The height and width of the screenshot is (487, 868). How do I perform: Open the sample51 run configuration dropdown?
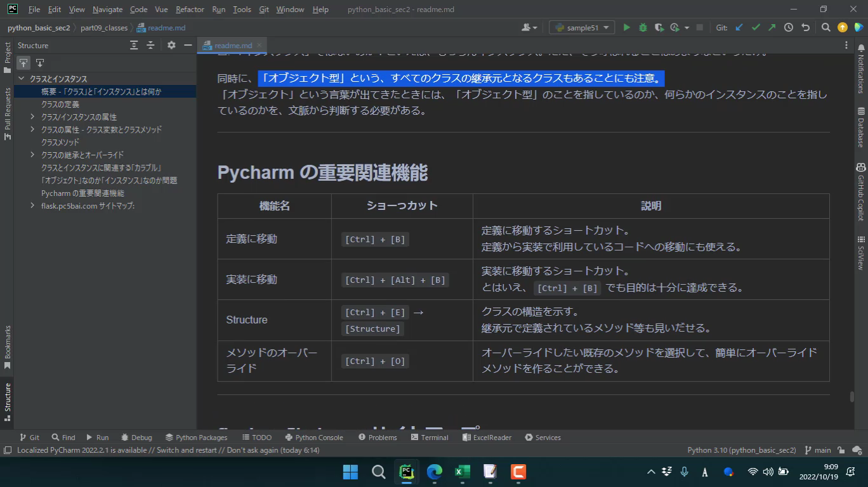pos(582,27)
